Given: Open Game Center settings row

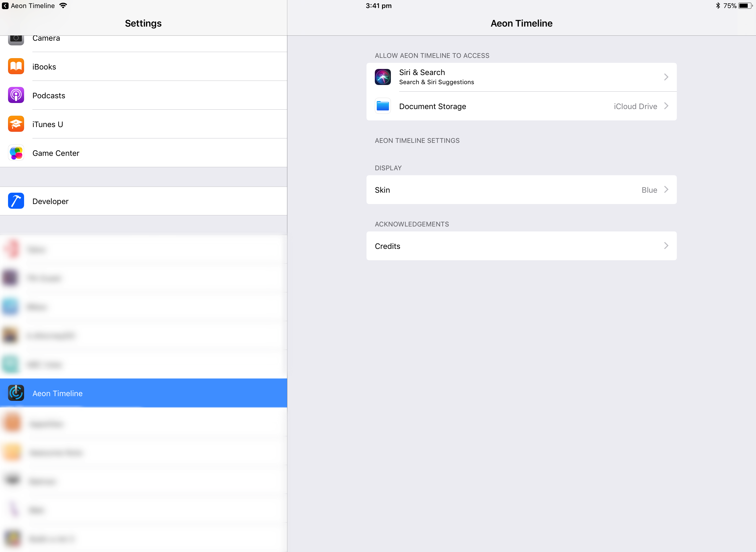Looking at the screenshot, I should click(144, 153).
